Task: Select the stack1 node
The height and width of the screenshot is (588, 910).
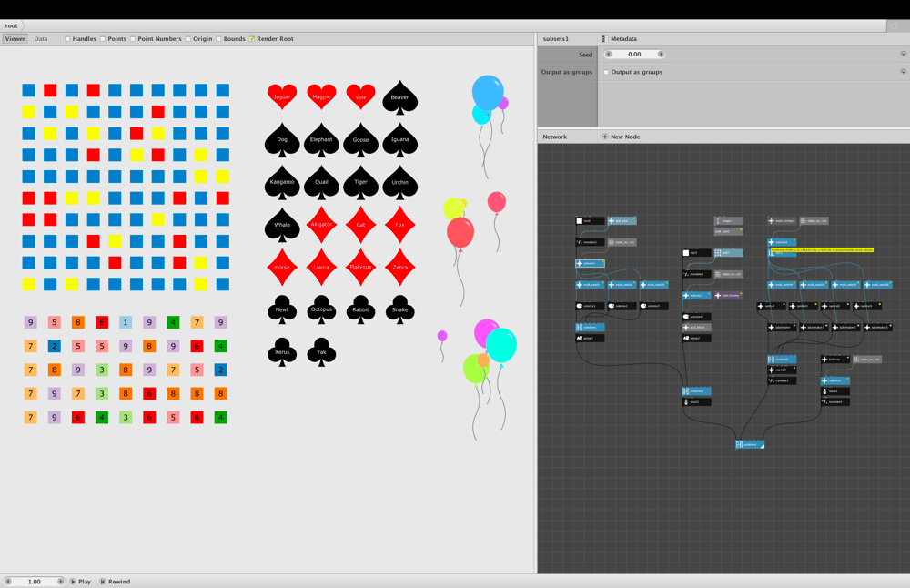Action: click(696, 401)
